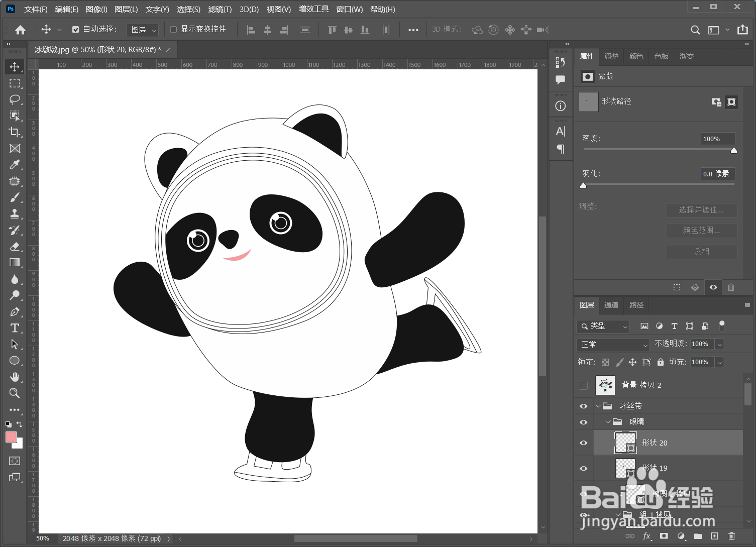Select the Blur tool

(15, 279)
